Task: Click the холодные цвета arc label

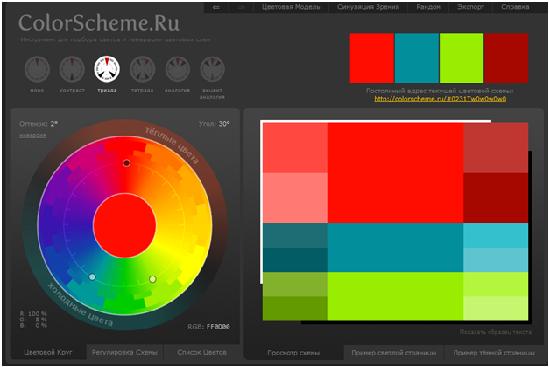Action: (81, 305)
